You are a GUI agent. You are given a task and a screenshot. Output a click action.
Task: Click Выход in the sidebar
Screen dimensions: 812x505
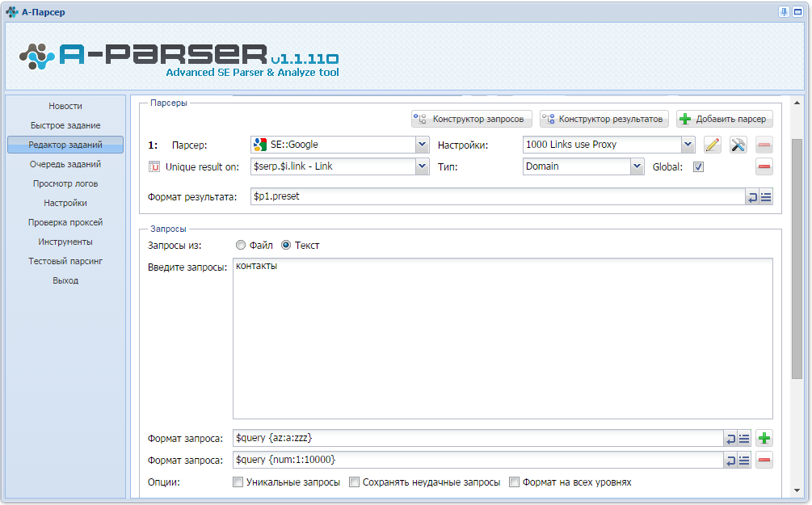click(x=65, y=280)
